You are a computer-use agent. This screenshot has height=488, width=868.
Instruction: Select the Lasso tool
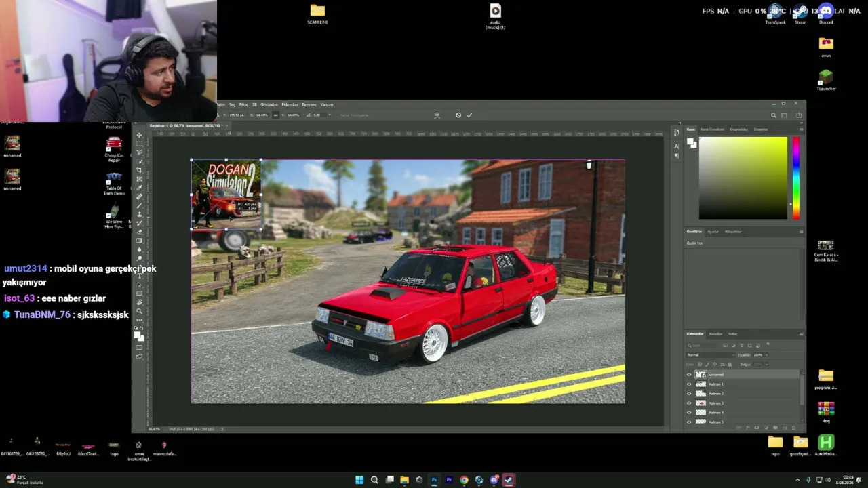(x=139, y=152)
